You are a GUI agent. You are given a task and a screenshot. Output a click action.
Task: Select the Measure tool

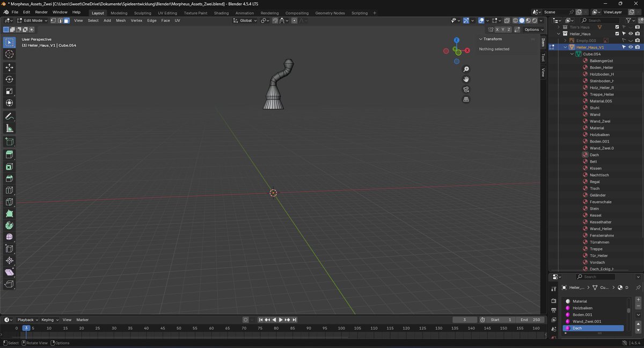point(9,128)
